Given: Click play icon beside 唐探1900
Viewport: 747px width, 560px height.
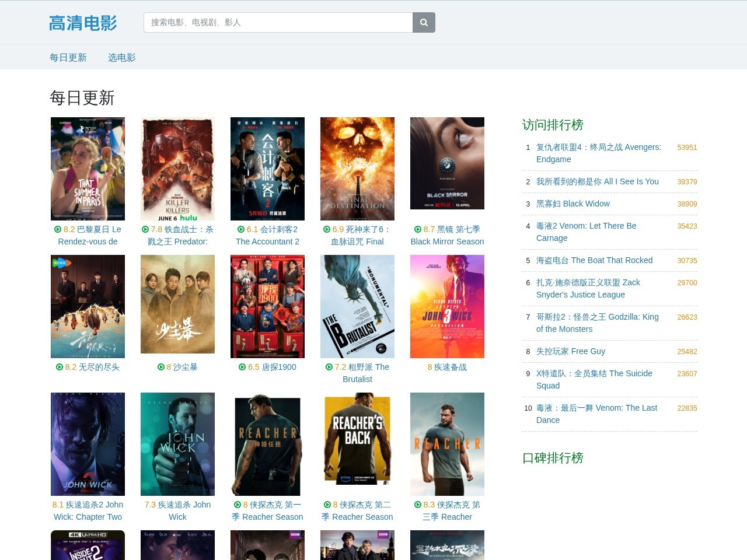Looking at the screenshot, I should tap(242, 367).
